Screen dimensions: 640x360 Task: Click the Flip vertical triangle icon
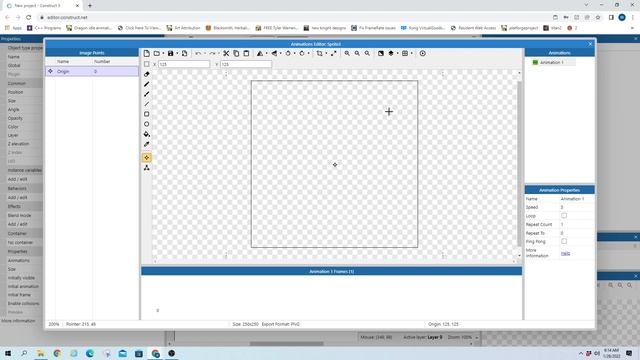pyautogui.click(x=274, y=53)
